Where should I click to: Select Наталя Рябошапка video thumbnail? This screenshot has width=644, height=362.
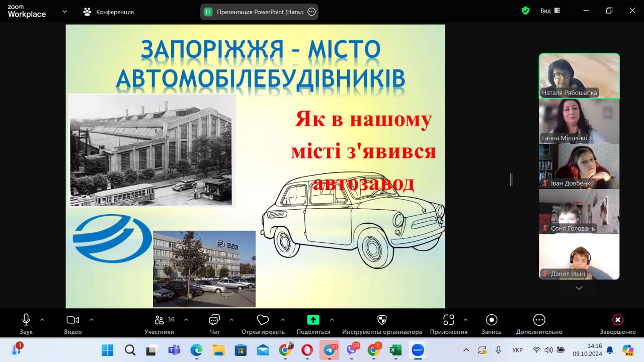(579, 75)
